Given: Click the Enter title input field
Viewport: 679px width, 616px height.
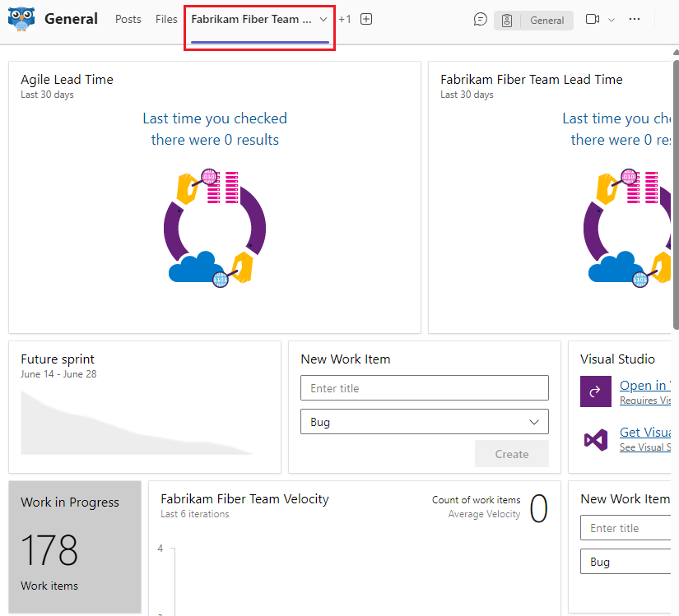Looking at the screenshot, I should point(424,387).
